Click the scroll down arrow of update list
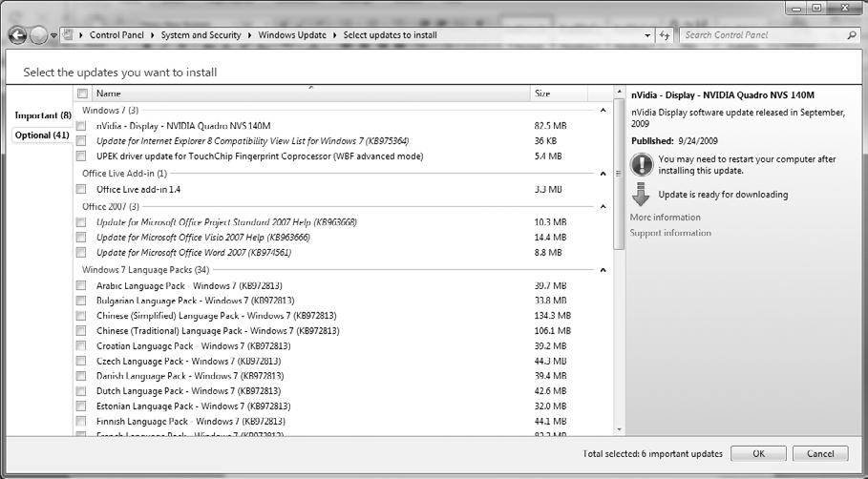This screenshot has height=479, width=868. pos(619,429)
